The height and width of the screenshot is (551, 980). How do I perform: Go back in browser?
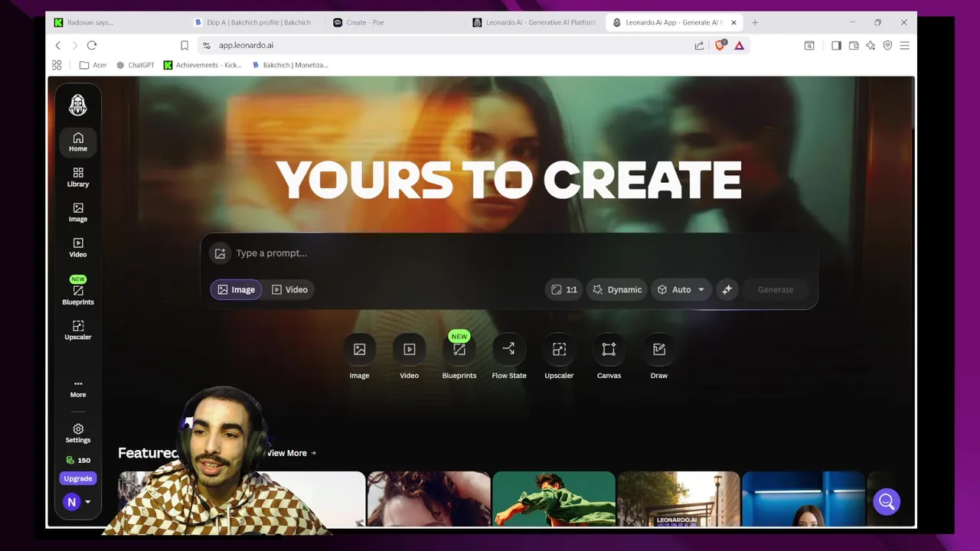(57, 45)
